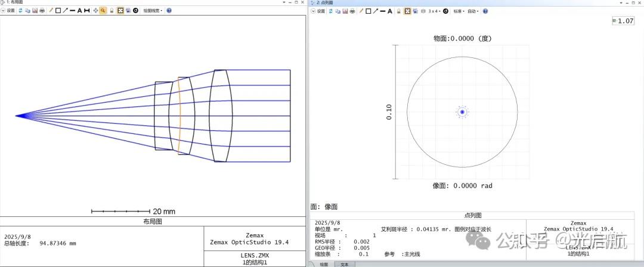This screenshot has height=267, width=644.
Task: Reset the zoom in layout window
Action: pos(135,11)
